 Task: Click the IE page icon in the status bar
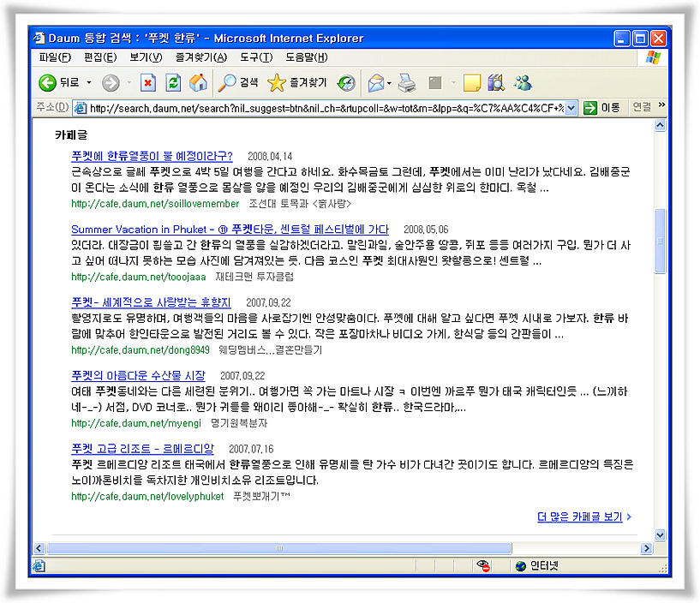coord(39,566)
